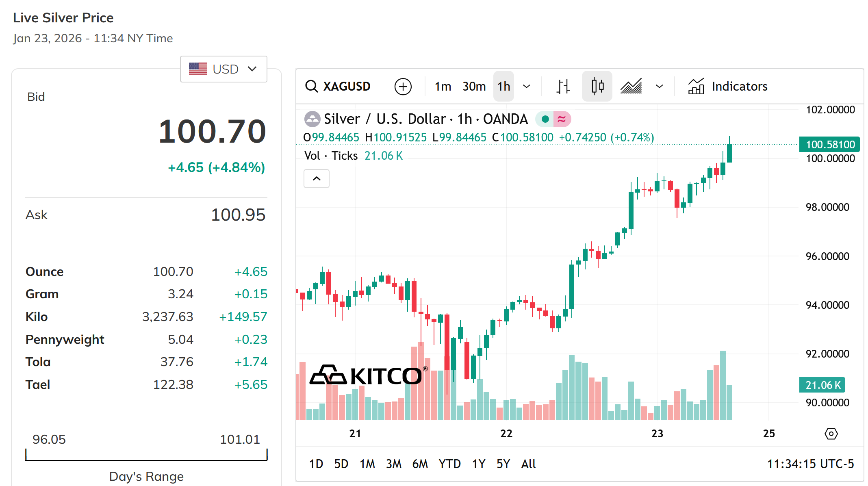Toggle the green market status indicator
Image resolution: width=868 pixels, height=486 pixels.
pyautogui.click(x=545, y=119)
